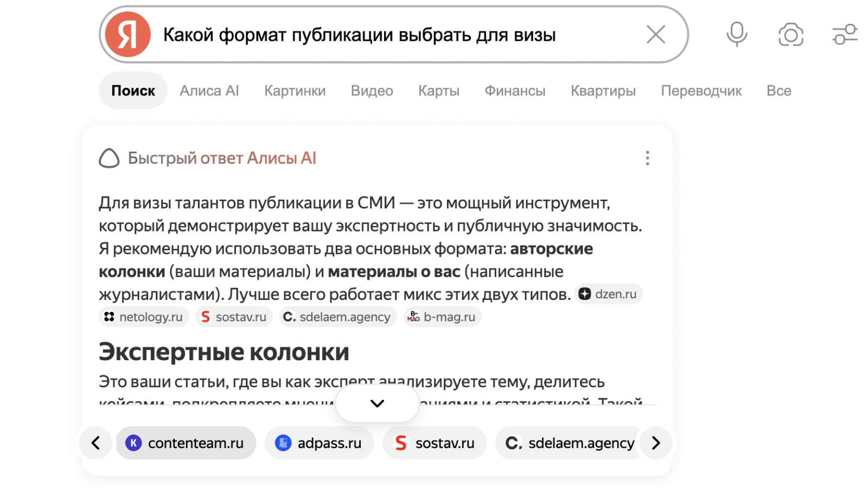The height and width of the screenshot is (499, 868).
Task: Open the b-mag.ru source chip
Action: 442,317
